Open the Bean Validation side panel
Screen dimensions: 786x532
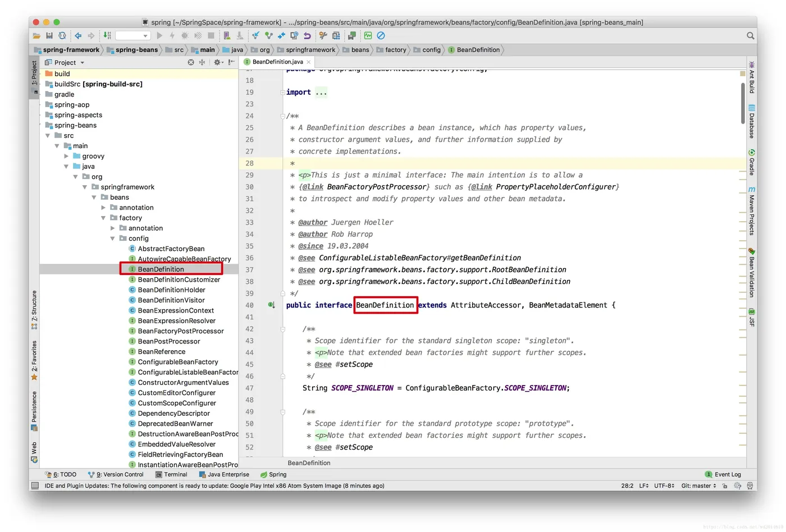(752, 273)
